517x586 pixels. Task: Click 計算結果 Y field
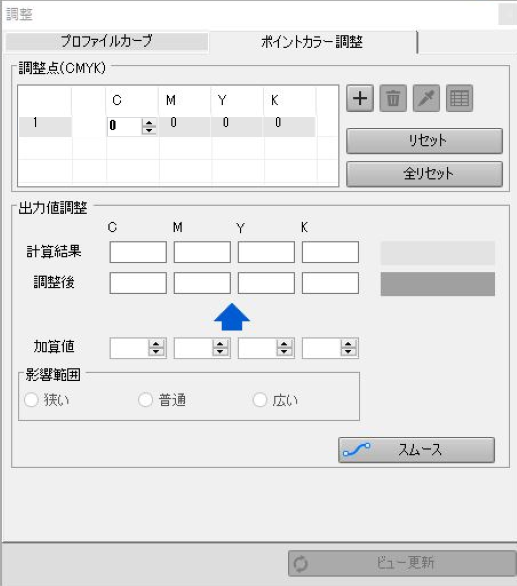266,252
